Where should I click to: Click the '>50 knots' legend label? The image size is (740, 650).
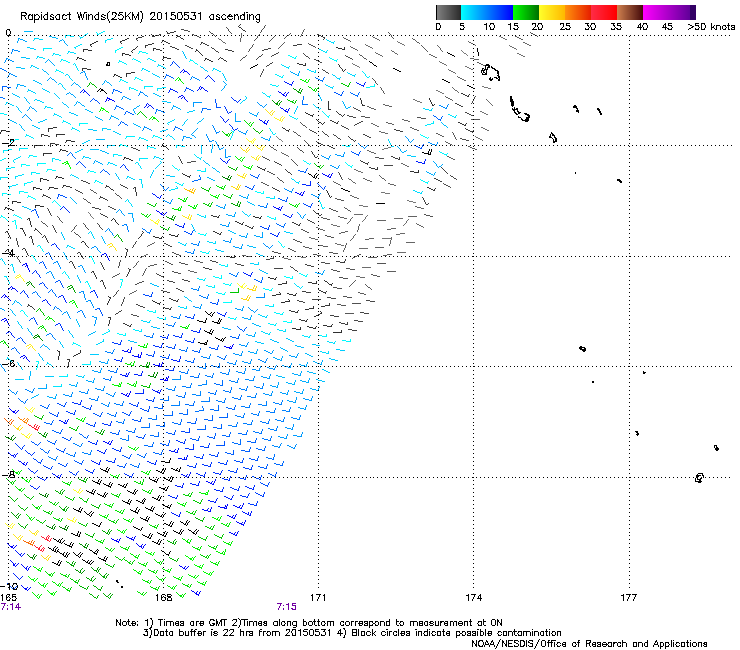(711, 27)
